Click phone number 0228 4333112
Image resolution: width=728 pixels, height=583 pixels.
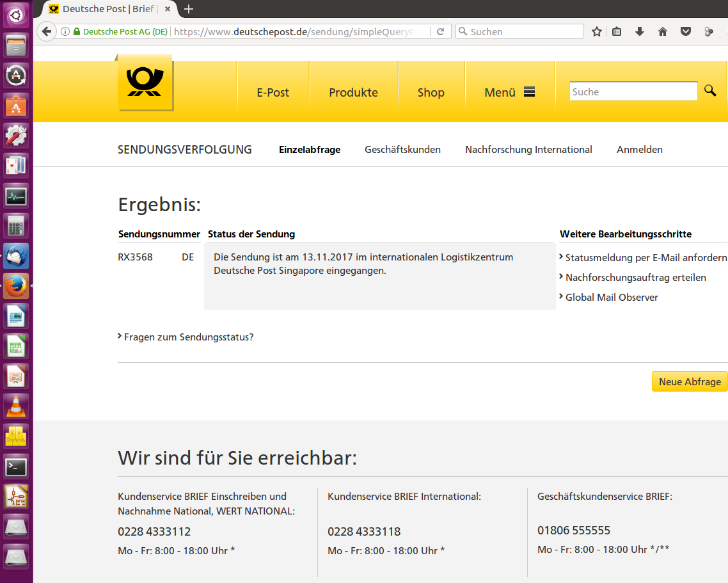(x=154, y=531)
